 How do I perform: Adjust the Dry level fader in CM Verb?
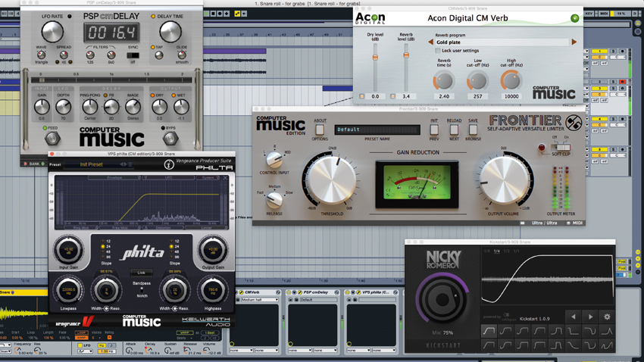[x=375, y=58]
